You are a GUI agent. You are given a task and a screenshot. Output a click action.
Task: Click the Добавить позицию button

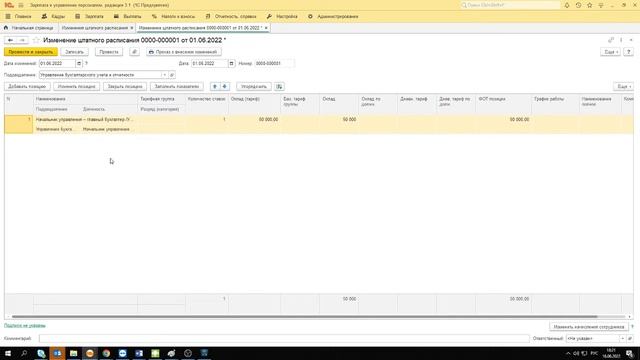coord(27,87)
